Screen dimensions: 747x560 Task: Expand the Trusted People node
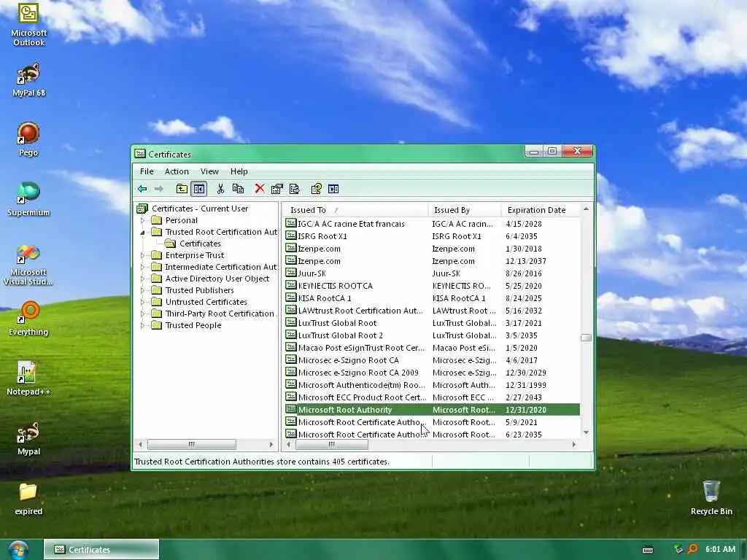(142, 326)
